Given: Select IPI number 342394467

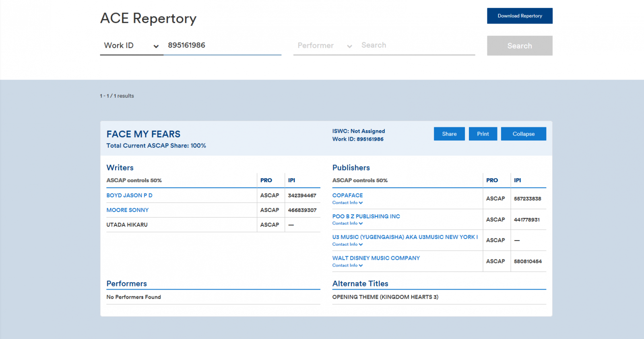Looking at the screenshot, I should (302, 195).
